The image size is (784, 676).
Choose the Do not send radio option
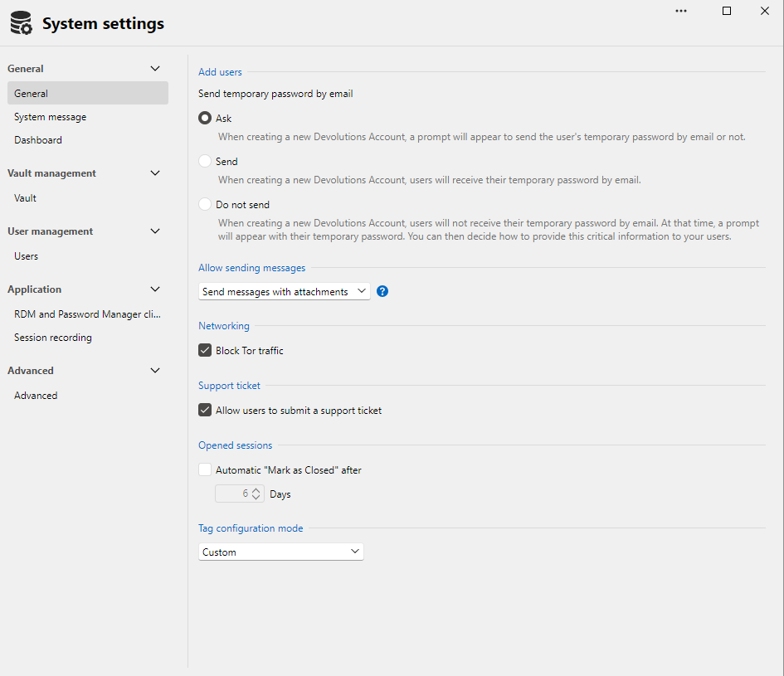click(204, 204)
